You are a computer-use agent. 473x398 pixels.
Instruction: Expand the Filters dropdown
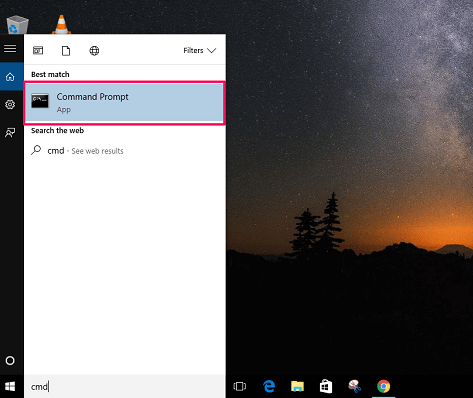tap(200, 51)
